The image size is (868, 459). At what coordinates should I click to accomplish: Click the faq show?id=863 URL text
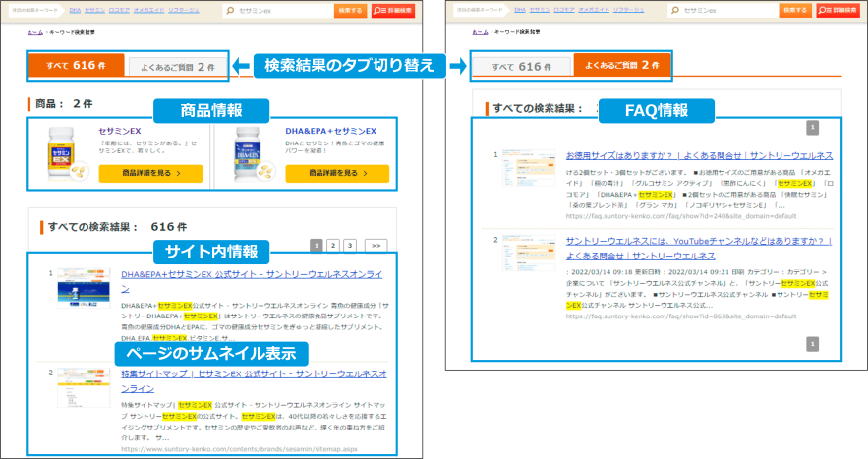[x=681, y=316]
